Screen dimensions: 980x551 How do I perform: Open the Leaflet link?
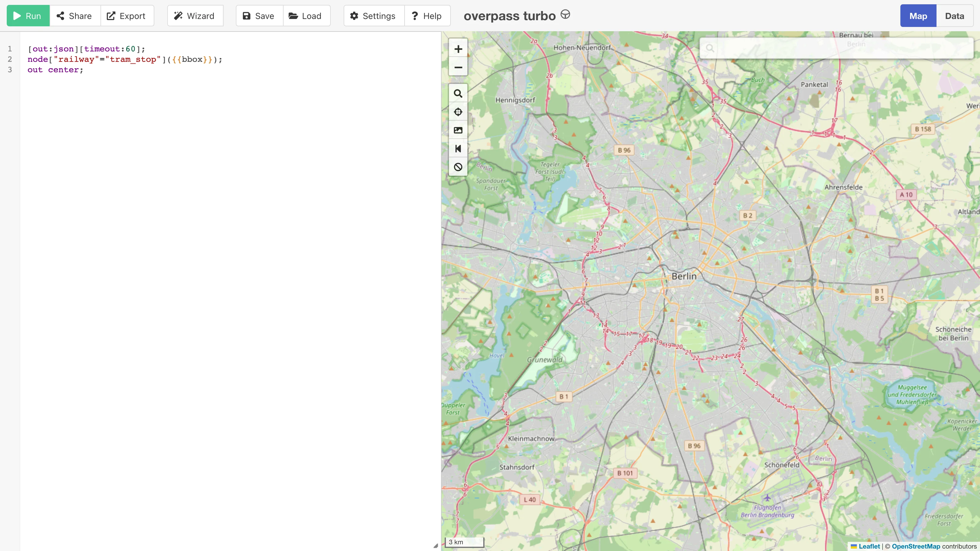pos(869,546)
